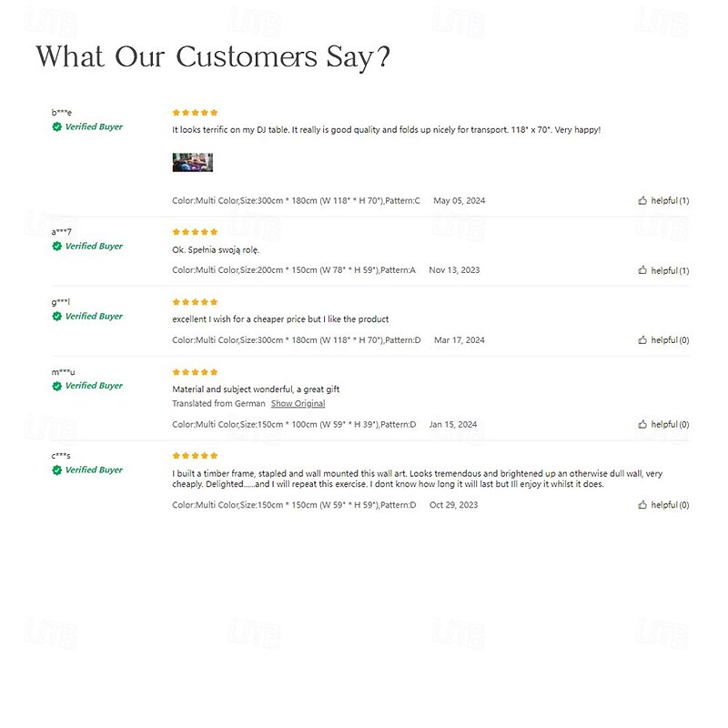This screenshot has width=728, height=728.
Task: Click a***7's green verified badge icon
Action: (56, 247)
